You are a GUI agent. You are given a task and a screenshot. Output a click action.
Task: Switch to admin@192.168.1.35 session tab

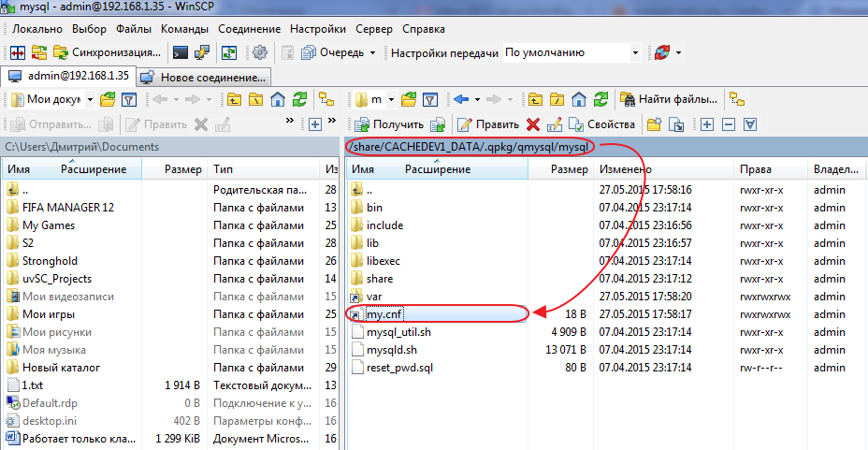68,76
